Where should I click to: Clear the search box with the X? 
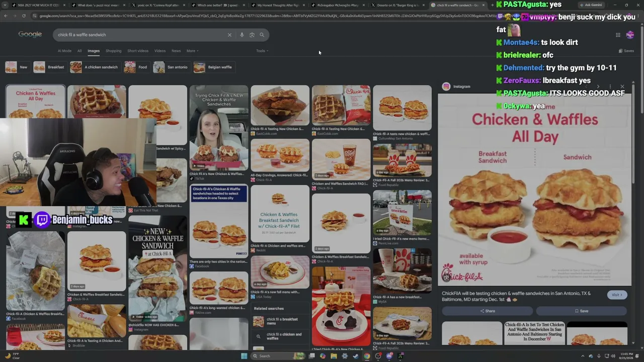coord(229,35)
